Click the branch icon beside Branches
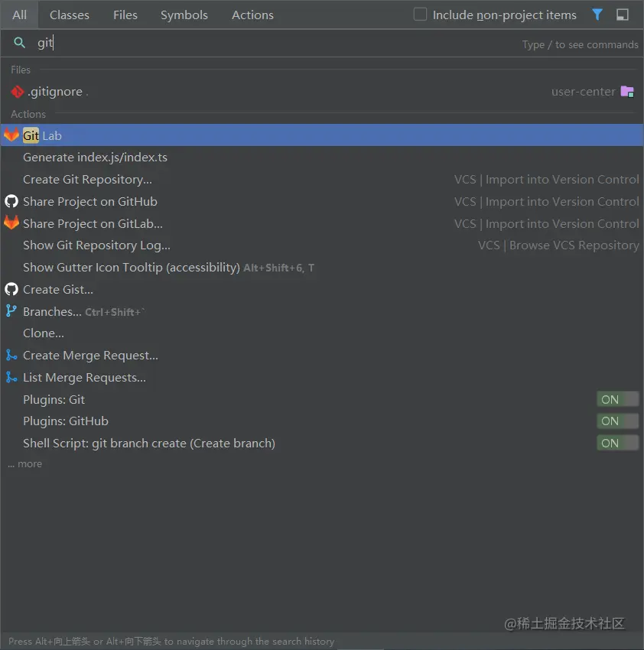Image resolution: width=644 pixels, height=650 pixels. 11,311
